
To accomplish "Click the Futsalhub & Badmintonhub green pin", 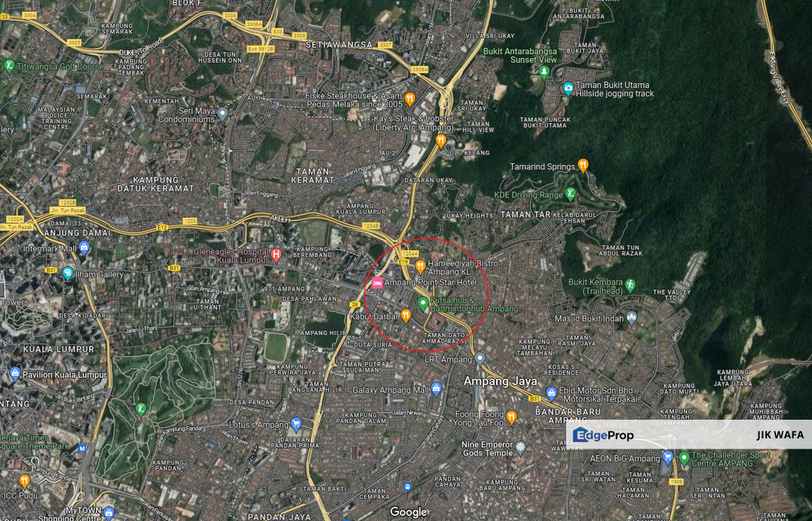I will pos(424,302).
